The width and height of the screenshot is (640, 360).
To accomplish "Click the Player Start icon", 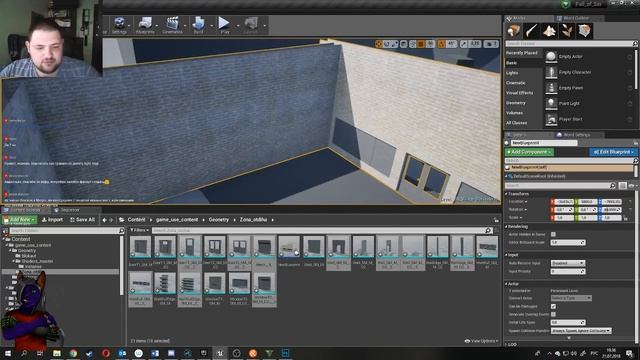I will (x=551, y=119).
